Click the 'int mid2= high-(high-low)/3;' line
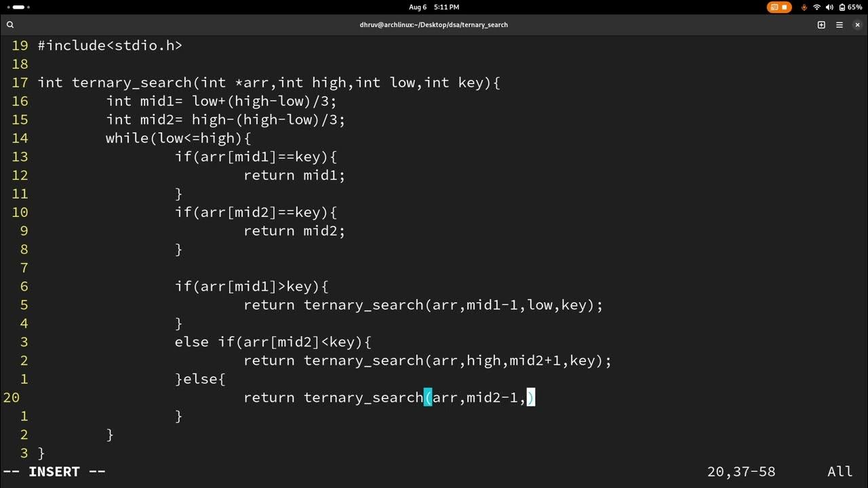 tap(225, 120)
